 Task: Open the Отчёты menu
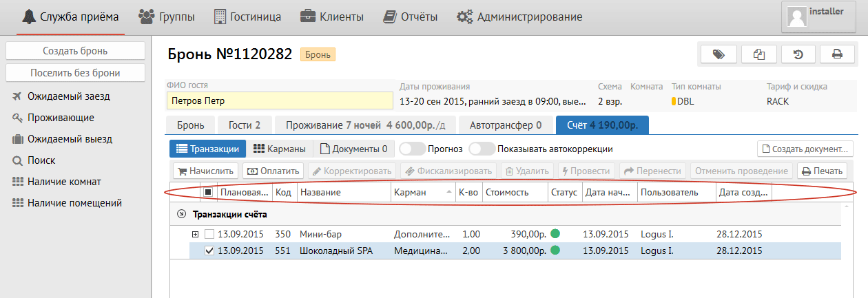point(411,17)
